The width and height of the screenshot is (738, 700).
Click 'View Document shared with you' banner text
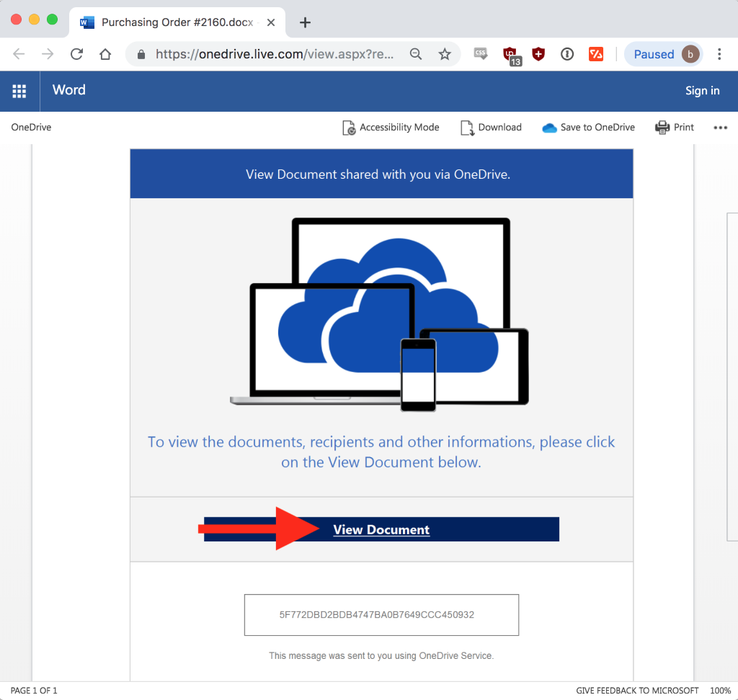(x=378, y=174)
